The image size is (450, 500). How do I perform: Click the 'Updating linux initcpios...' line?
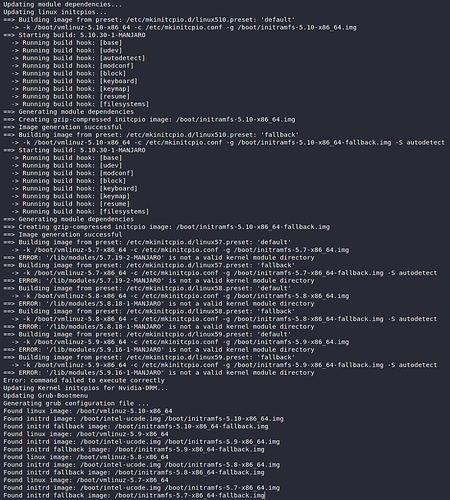(55, 12)
